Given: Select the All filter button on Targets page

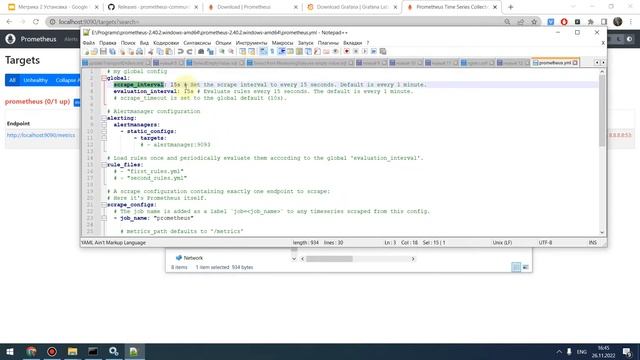Looking at the screenshot, I should pos(12,80).
